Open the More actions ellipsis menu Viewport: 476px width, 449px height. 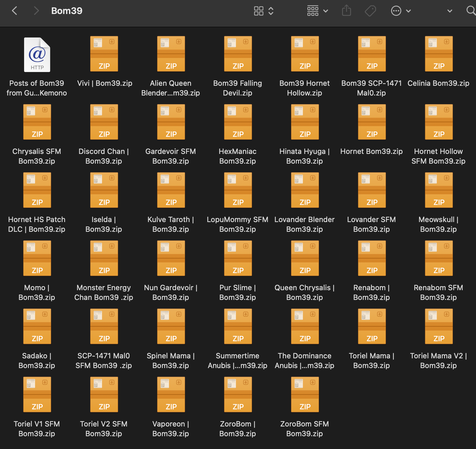(401, 11)
